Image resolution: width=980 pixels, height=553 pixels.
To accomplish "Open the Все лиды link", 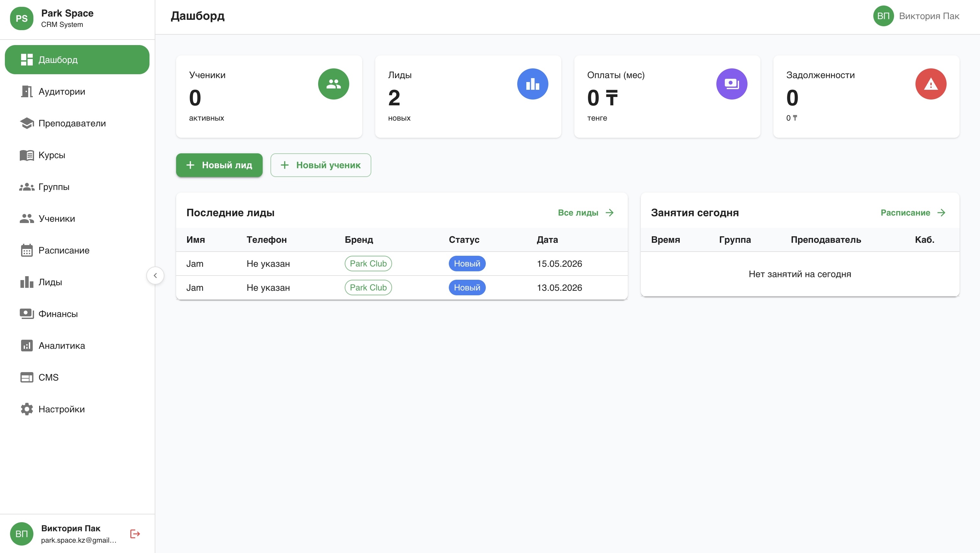I will point(578,213).
